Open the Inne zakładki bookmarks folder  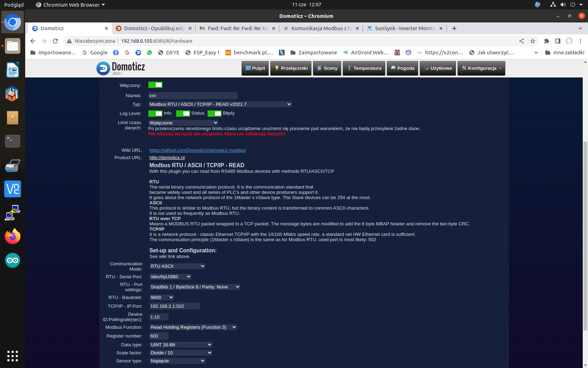[565, 53]
